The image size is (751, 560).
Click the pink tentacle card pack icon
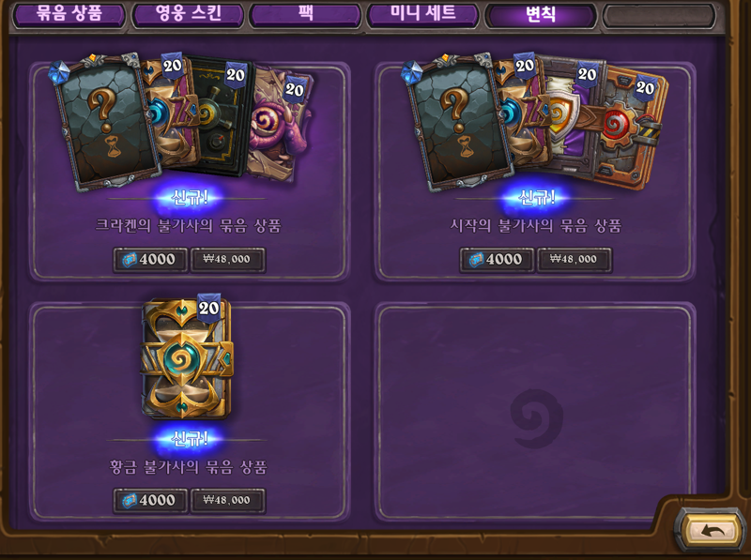pos(280,127)
